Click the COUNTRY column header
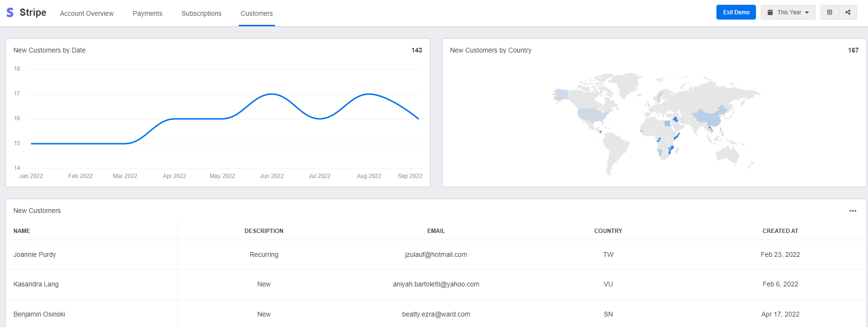The image size is (868, 327). [608, 231]
